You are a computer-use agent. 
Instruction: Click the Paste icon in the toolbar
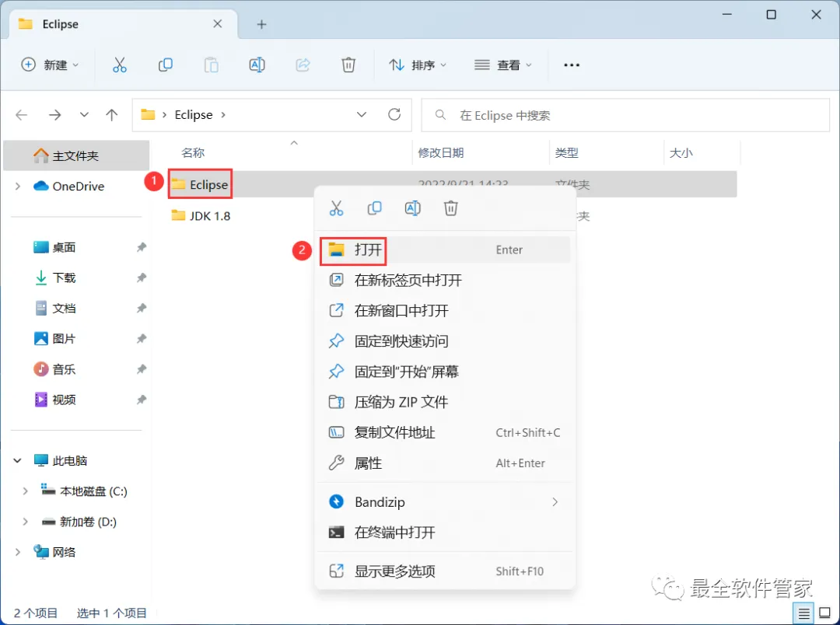point(211,65)
